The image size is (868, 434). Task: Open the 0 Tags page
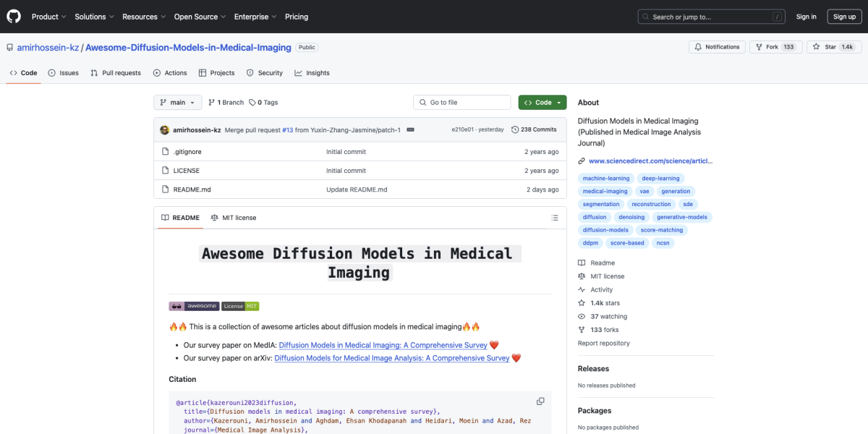(263, 103)
